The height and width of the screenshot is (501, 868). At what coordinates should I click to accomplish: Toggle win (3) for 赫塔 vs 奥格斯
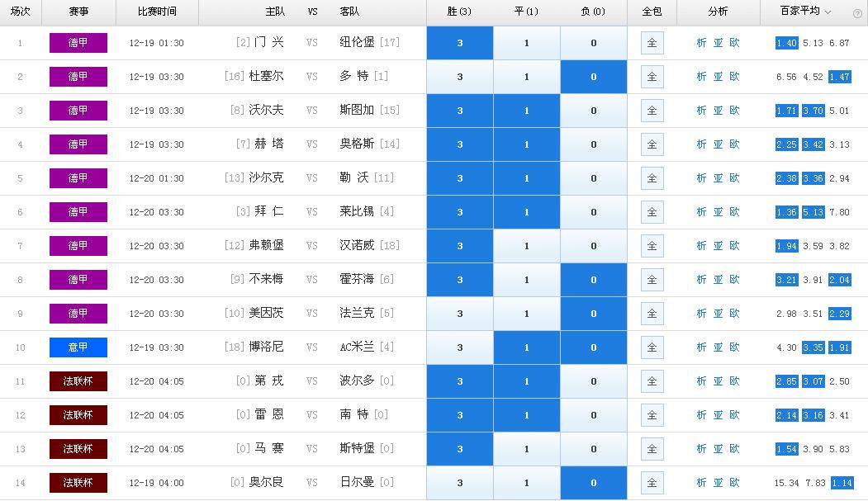[x=459, y=144]
